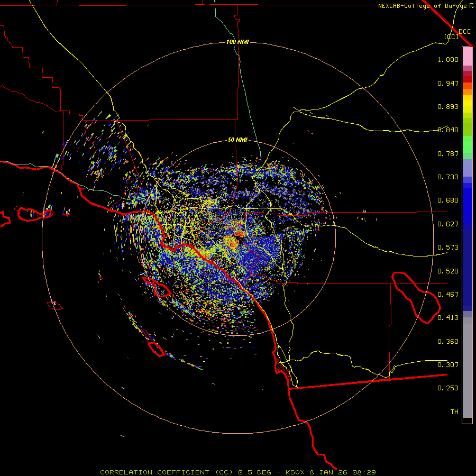
Task: Click the KSOX station identifier in caption
Action: 295,472
